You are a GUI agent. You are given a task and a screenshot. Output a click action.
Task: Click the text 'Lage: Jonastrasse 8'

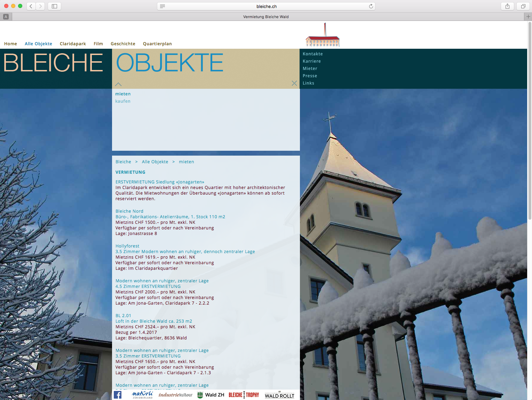pyautogui.click(x=136, y=234)
